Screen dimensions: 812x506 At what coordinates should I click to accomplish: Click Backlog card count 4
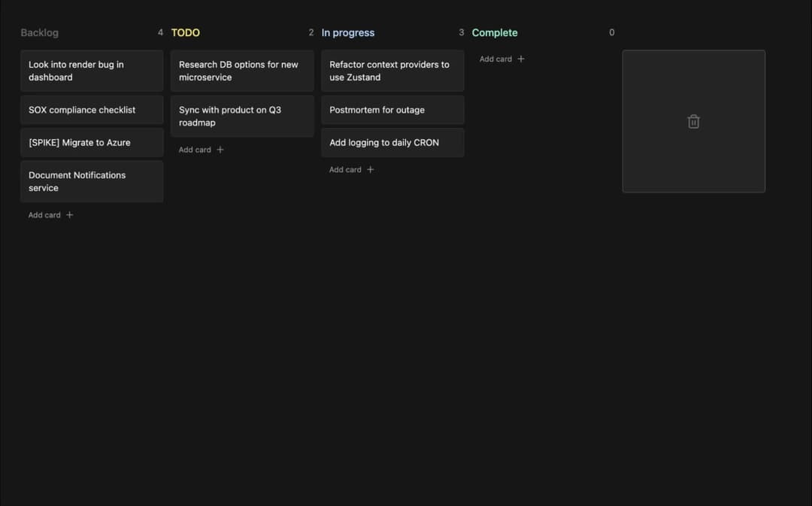point(160,32)
